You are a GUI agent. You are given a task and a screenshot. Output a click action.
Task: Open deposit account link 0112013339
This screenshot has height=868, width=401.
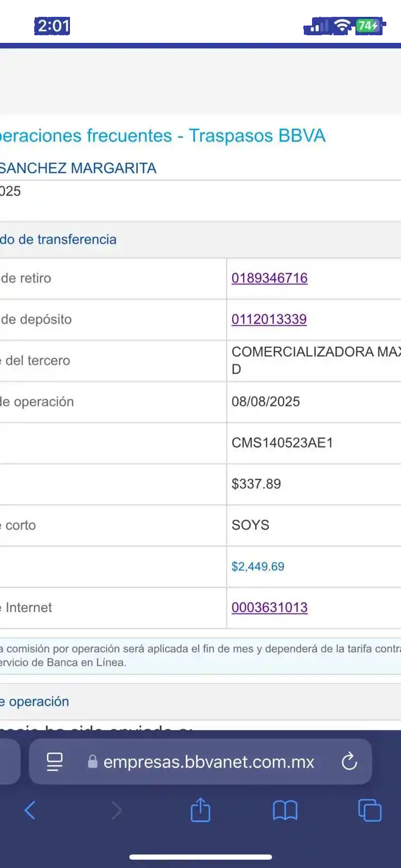pos(269,319)
